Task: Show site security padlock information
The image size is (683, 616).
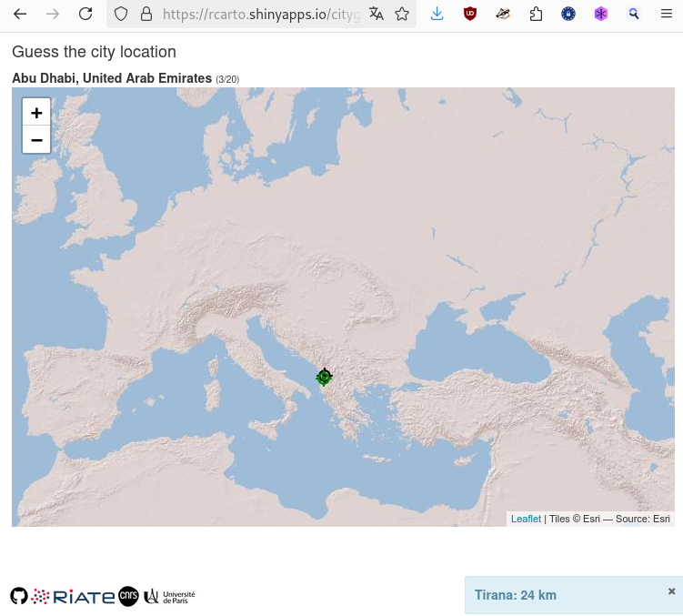Action: pos(146,15)
